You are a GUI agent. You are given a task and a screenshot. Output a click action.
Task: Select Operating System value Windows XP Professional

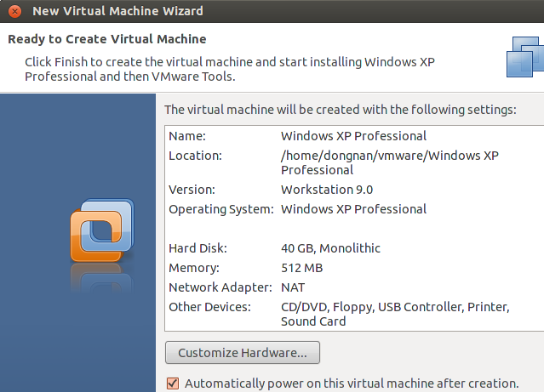click(x=353, y=209)
